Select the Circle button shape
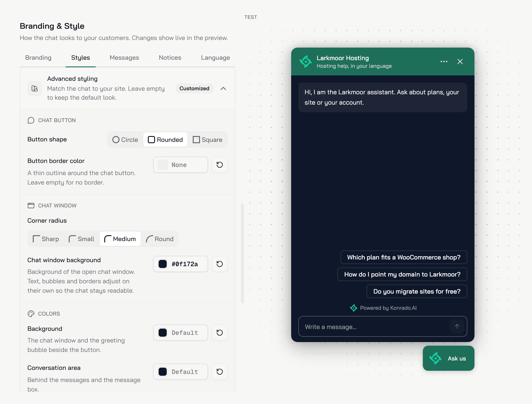Screen dimensions: 532x404 point(125,139)
